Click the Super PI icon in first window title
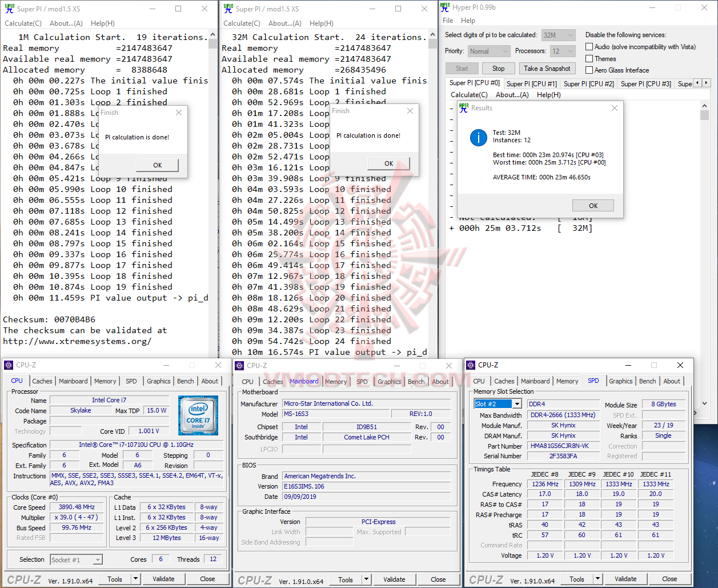The width and height of the screenshot is (718, 588). (x=9, y=9)
